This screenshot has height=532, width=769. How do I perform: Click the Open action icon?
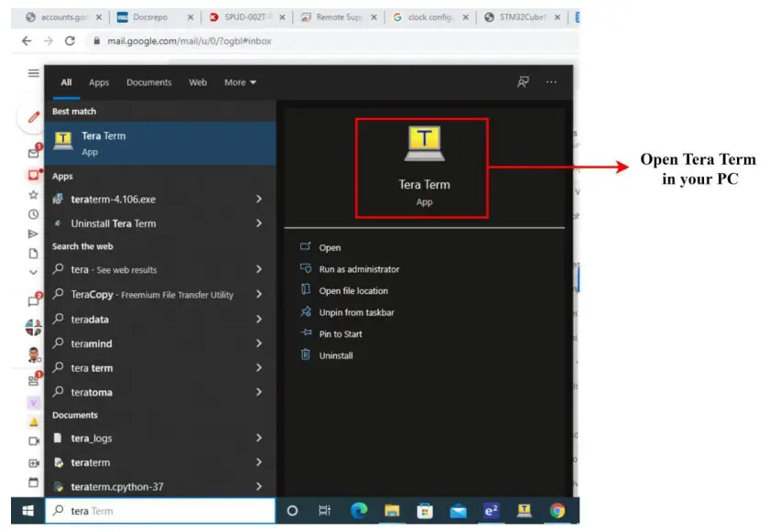pyautogui.click(x=306, y=246)
